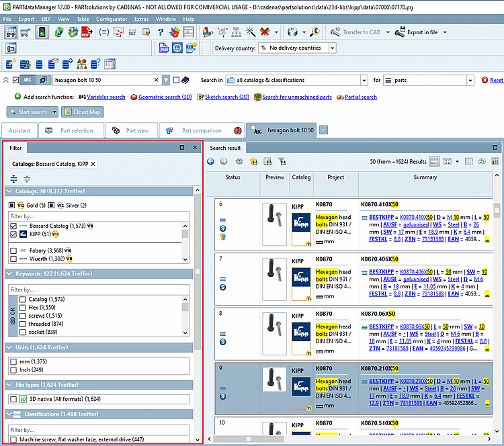This screenshot has height=446, width=504.
Task: Clear the hexagon bolt search text
Action: click(156, 80)
